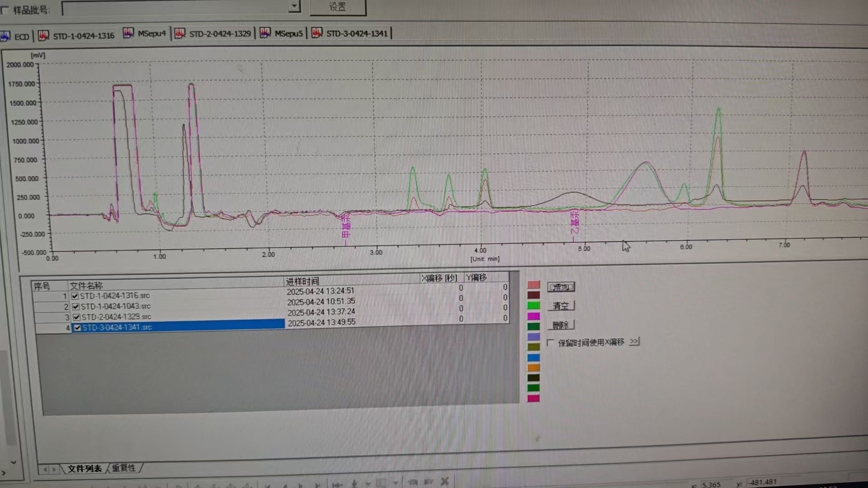868x488 pixels.
Task: Switch to the 文件列表 tab
Action: tap(85, 469)
